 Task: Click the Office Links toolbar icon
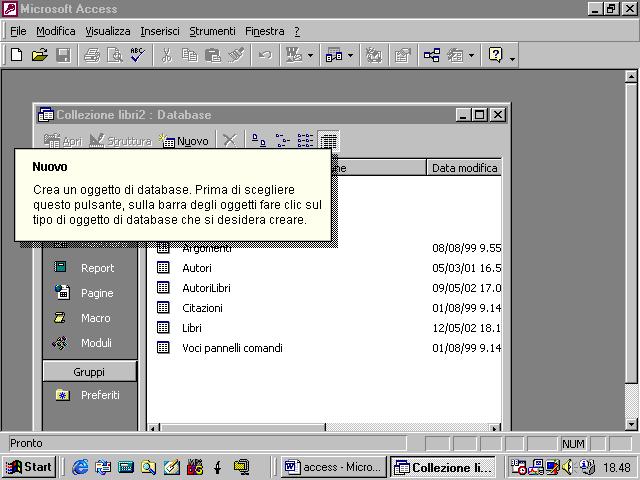coord(294,55)
